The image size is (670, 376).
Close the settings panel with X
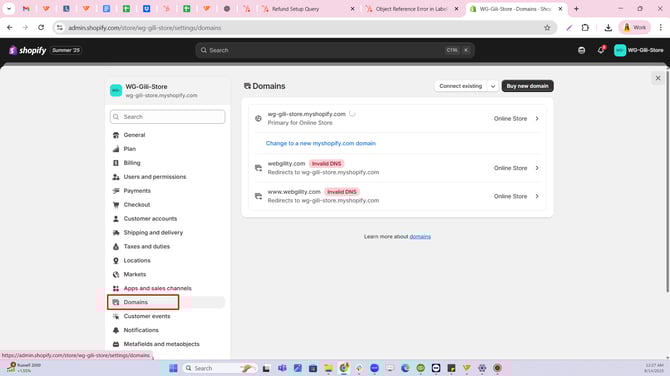point(658,78)
